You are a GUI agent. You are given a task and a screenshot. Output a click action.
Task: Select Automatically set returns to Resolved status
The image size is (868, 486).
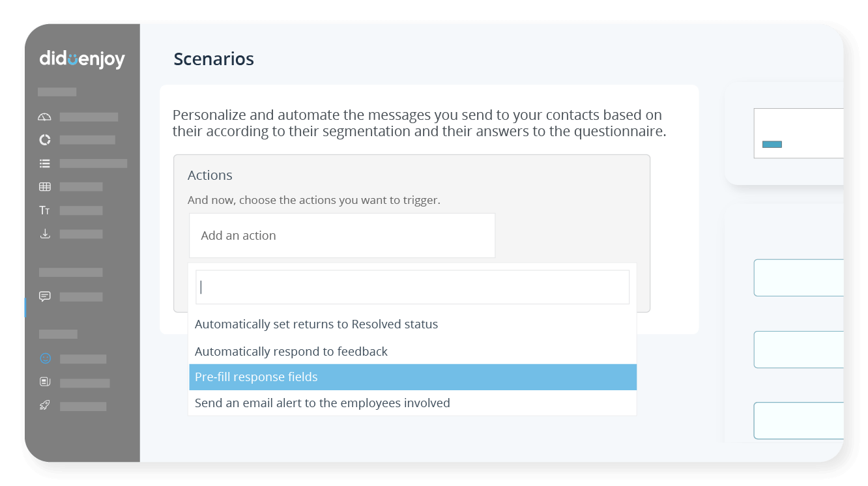[412, 324]
